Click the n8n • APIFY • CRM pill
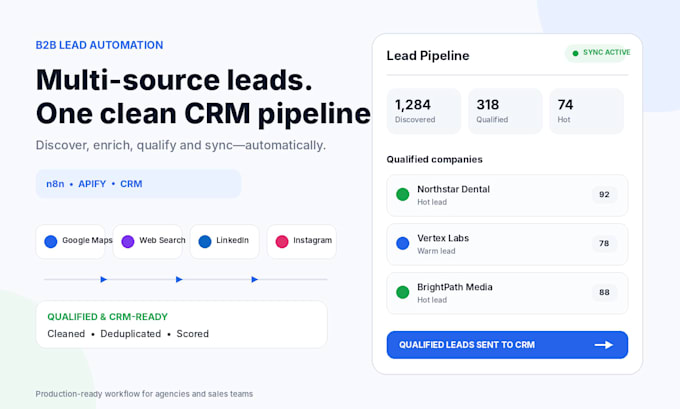 click(x=138, y=184)
